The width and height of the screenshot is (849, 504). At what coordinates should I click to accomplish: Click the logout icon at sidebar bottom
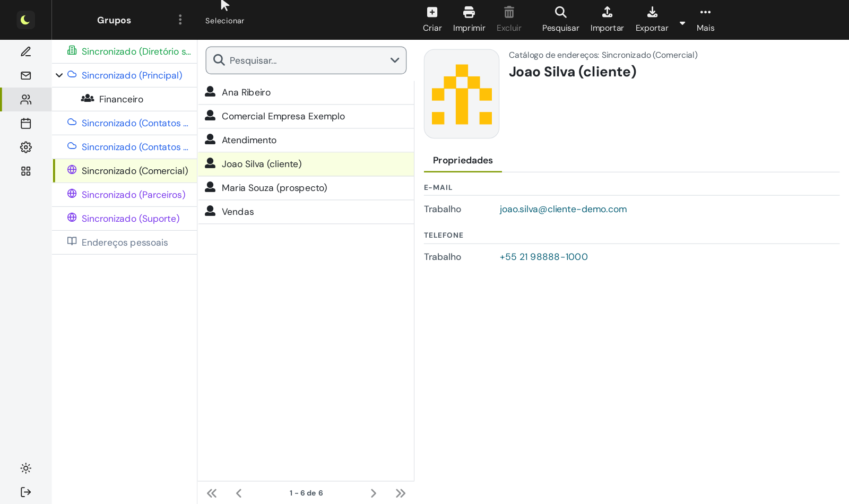25,492
